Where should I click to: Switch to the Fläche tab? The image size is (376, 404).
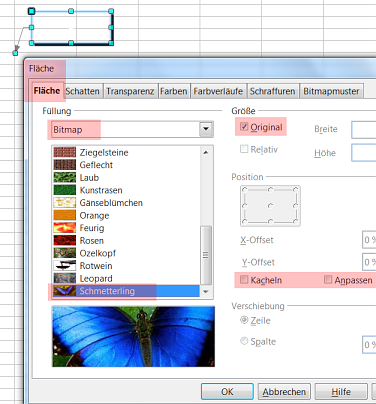[x=47, y=91]
